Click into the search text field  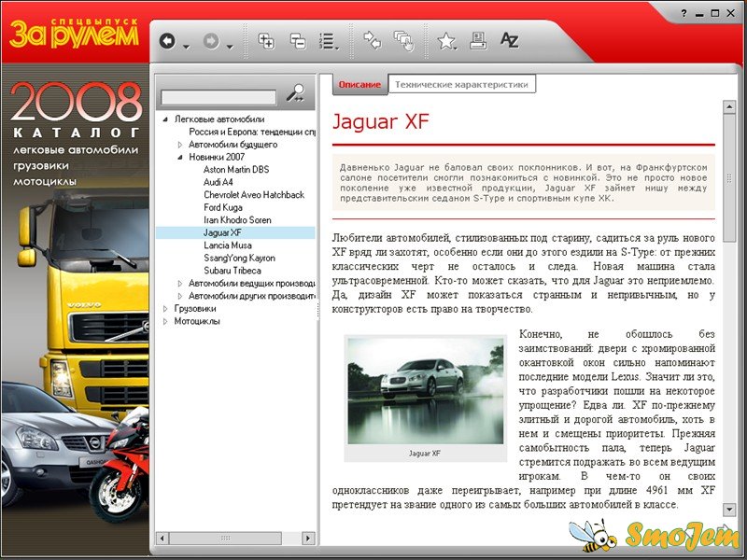click(x=218, y=98)
